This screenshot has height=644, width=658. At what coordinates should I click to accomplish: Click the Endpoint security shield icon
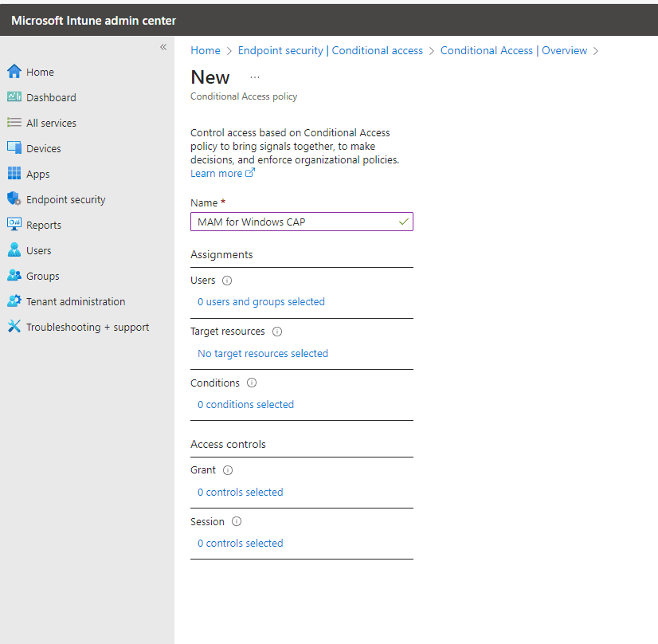pyautogui.click(x=14, y=199)
